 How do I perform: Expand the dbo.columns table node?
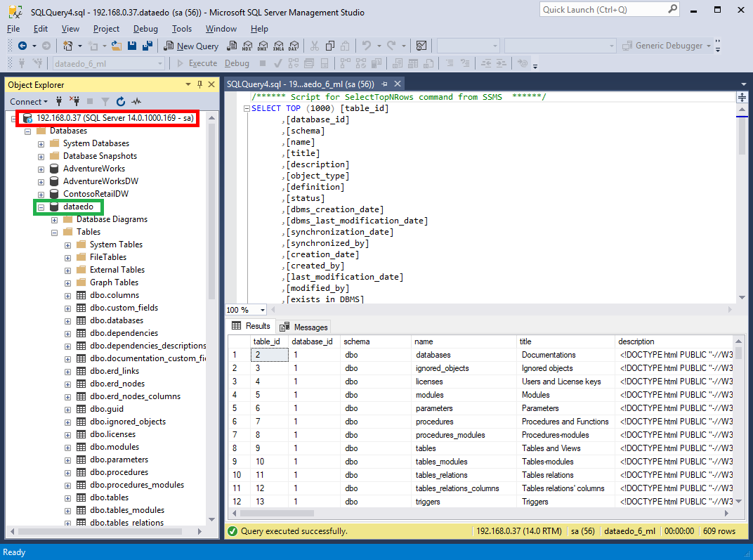(67, 295)
